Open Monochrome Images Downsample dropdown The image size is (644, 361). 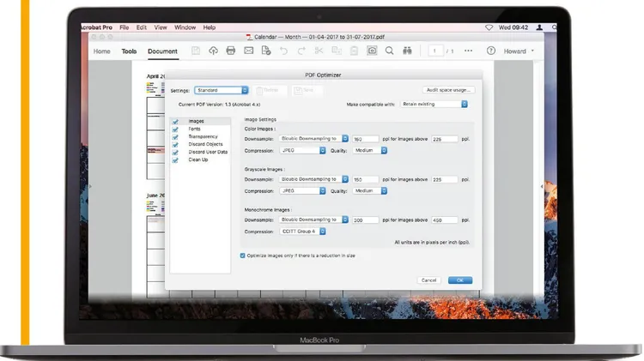tap(313, 220)
